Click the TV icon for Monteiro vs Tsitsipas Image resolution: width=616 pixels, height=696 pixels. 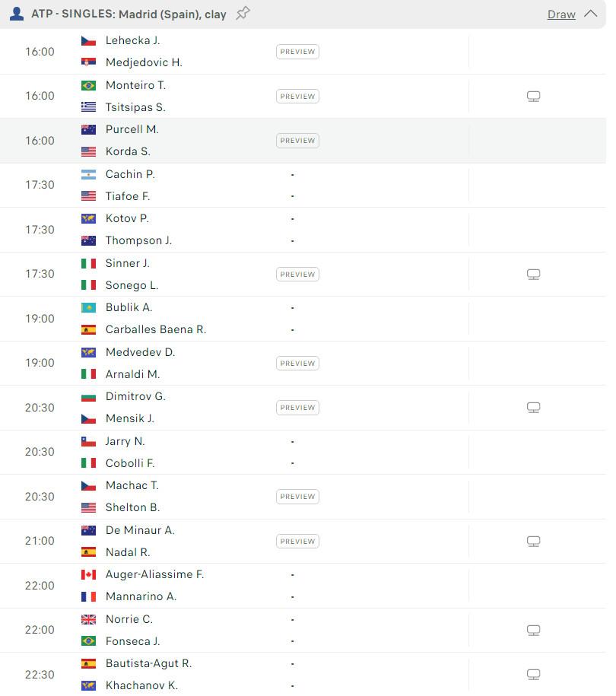click(x=533, y=97)
